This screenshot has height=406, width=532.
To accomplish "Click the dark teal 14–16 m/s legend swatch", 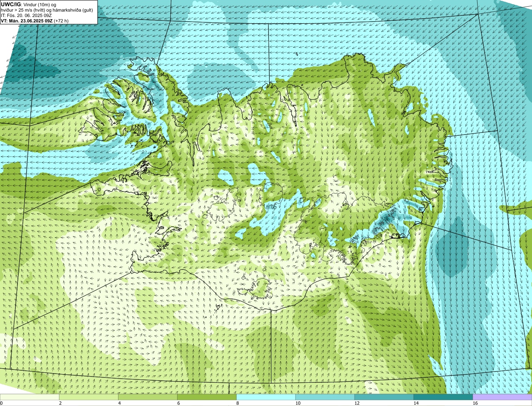I will [443, 397].
